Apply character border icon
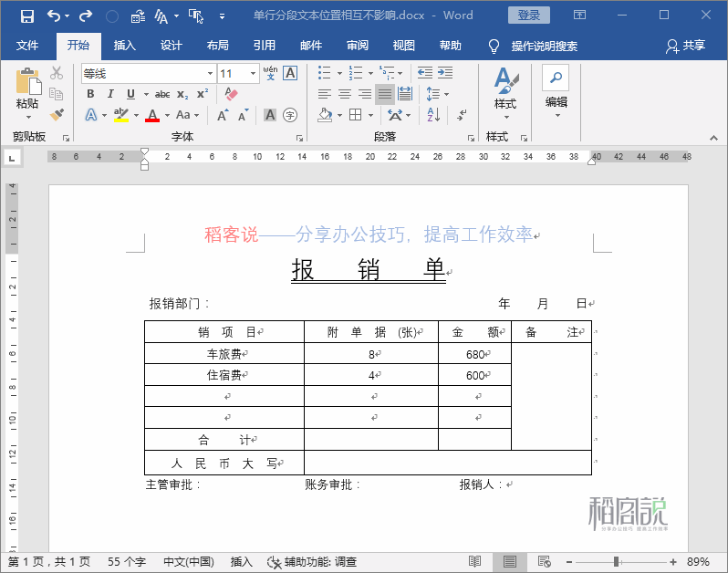Screen dimensions: 728x573 pos(290,73)
